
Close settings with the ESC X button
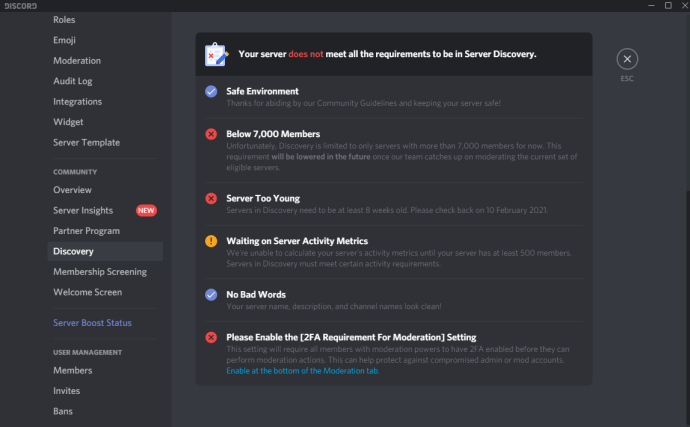627,59
